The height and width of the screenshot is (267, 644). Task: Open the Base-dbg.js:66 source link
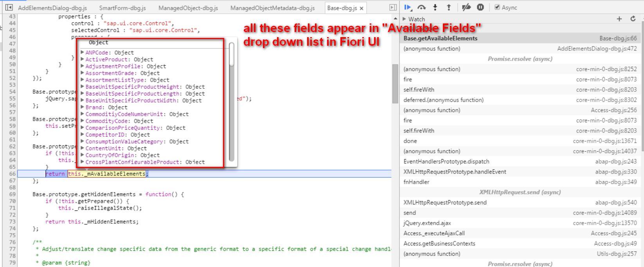pos(618,38)
